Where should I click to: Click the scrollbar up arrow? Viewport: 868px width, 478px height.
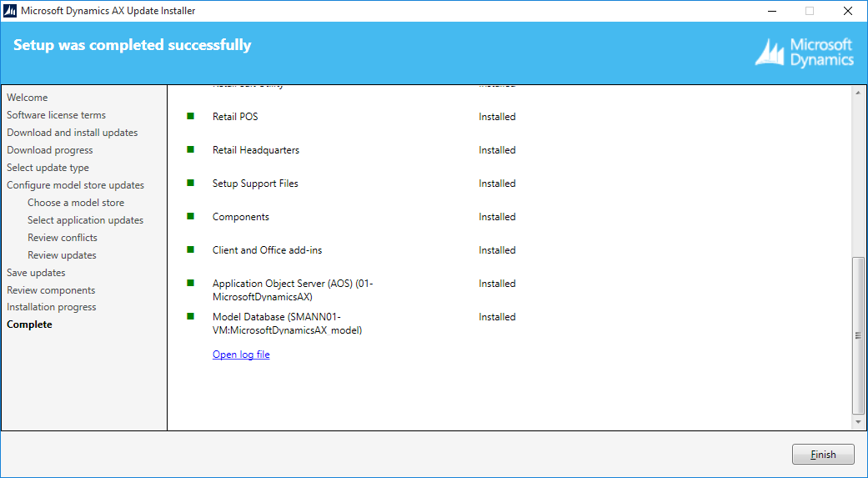858,93
